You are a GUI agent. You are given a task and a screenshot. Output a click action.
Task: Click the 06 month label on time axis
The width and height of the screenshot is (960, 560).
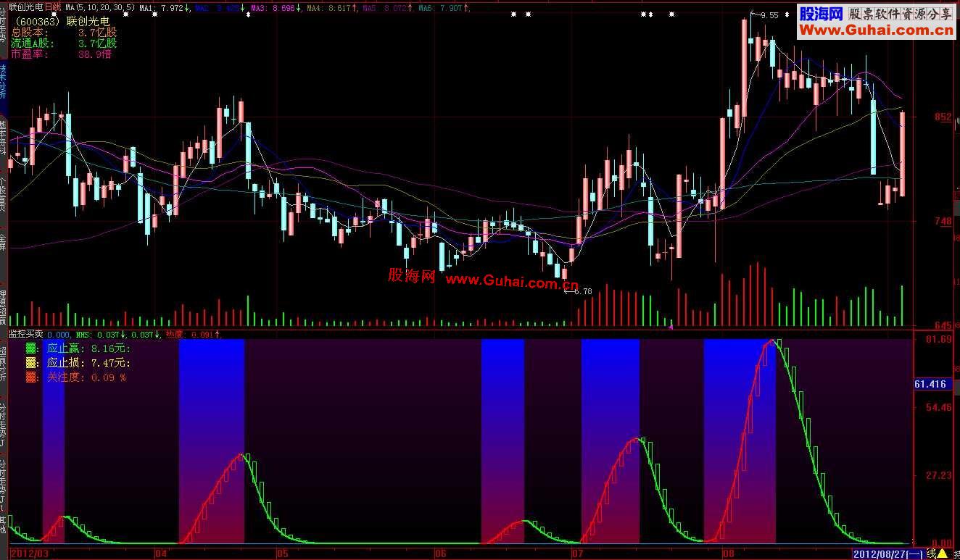click(440, 554)
